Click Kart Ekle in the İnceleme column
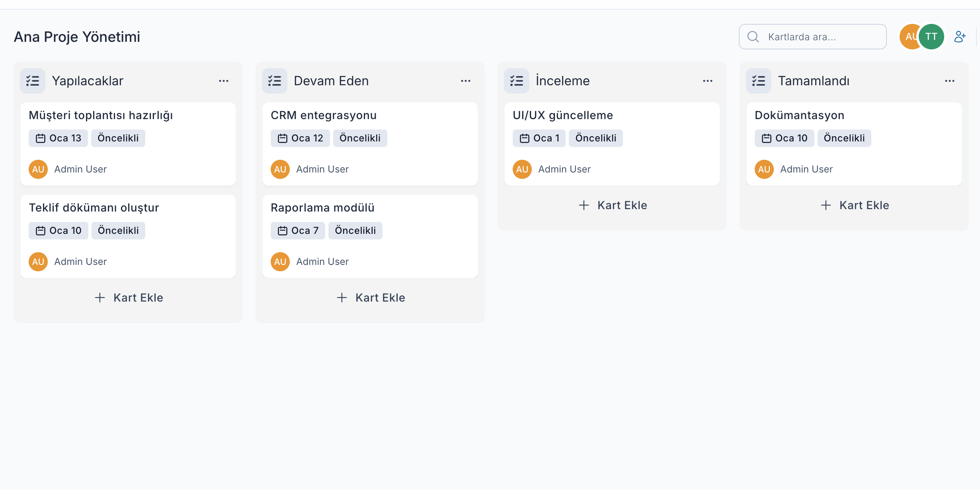Screen dimensions: 980x490 (x=612, y=205)
